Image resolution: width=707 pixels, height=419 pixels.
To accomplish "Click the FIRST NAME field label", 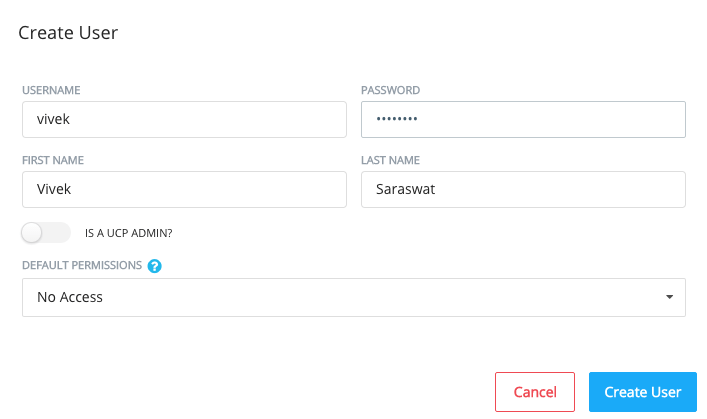I will [53, 160].
